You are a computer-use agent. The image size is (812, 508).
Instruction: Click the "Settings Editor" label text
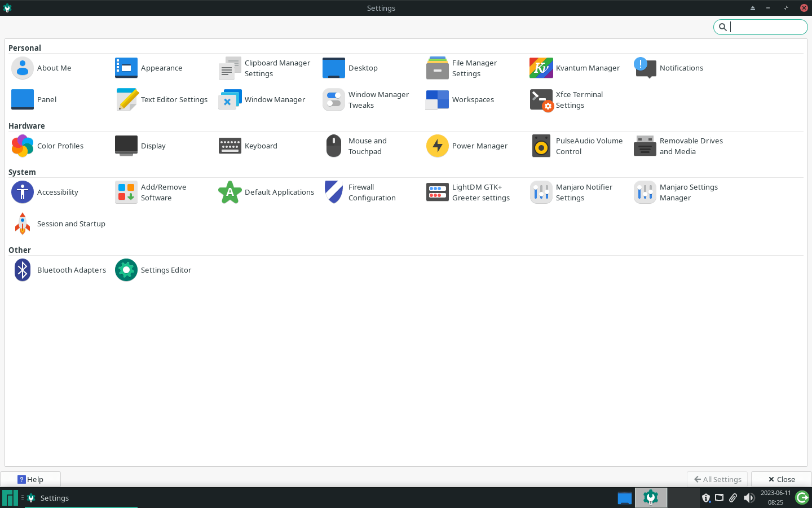[166, 270]
